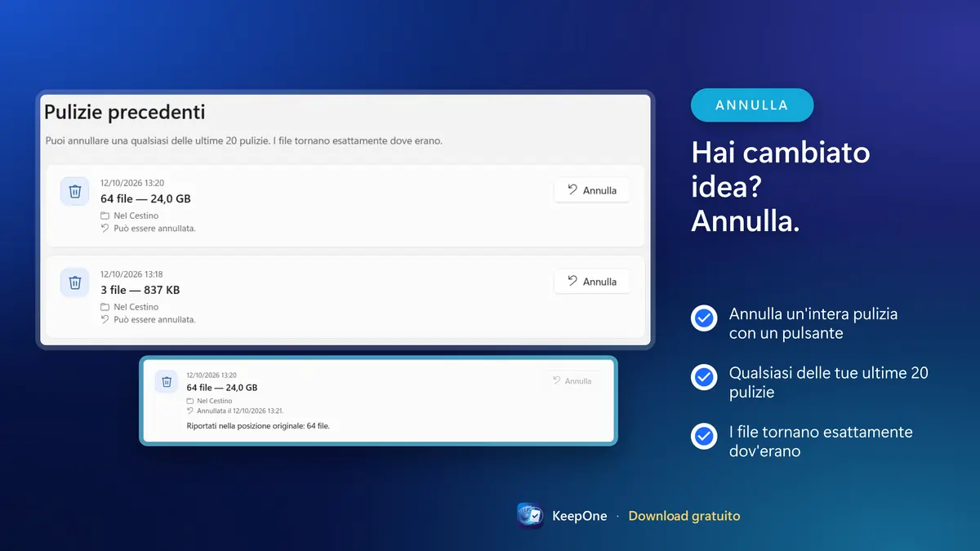Click Può essere annullata text in 13:18 row
Screen dimensions: 980x551
(x=154, y=320)
